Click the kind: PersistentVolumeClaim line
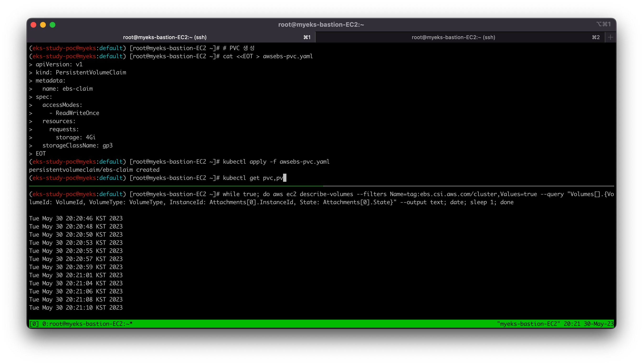The image size is (643, 364). [81, 73]
